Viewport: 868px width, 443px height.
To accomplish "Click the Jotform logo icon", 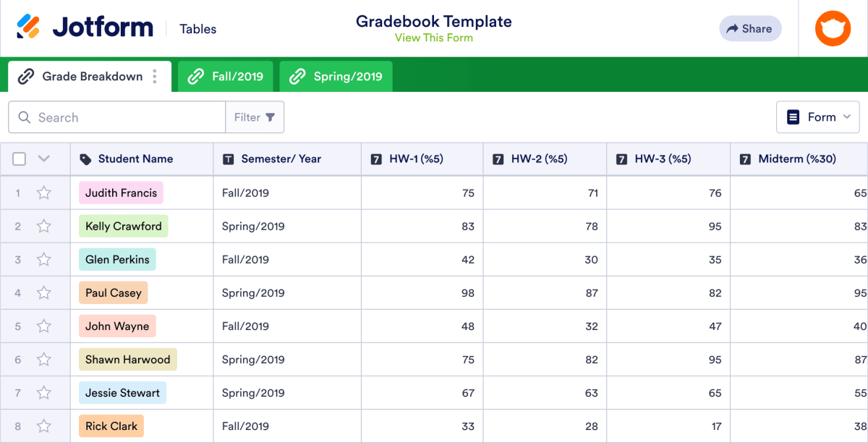I will point(30,28).
